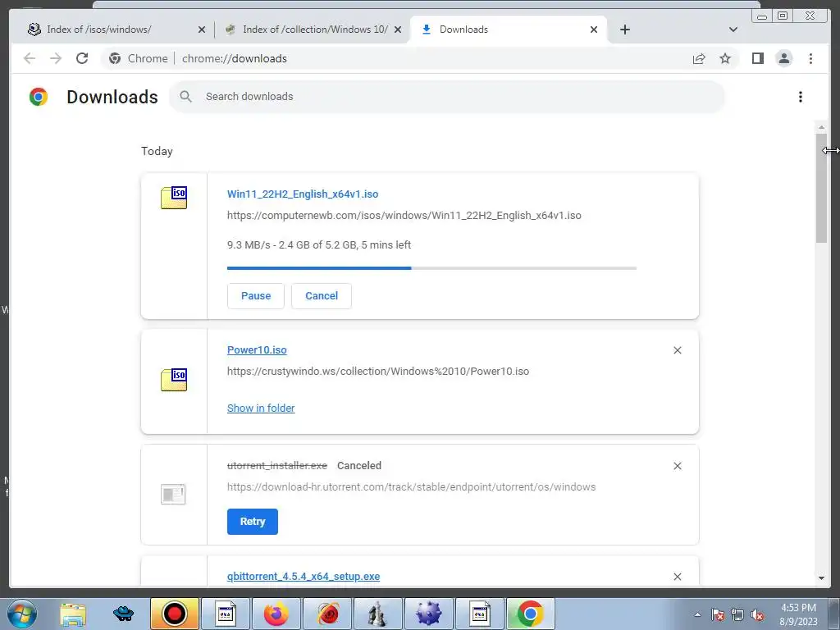
Task: Open a new tab with plus button
Action: pyautogui.click(x=624, y=30)
